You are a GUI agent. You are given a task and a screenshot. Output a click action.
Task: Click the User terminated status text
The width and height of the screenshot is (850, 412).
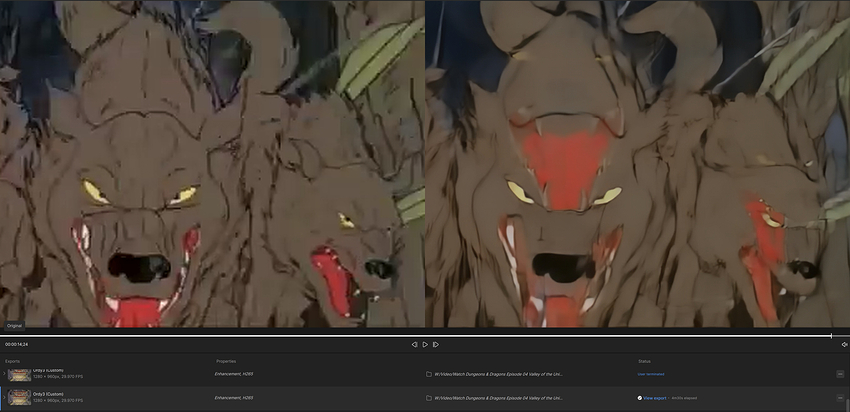coord(651,374)
